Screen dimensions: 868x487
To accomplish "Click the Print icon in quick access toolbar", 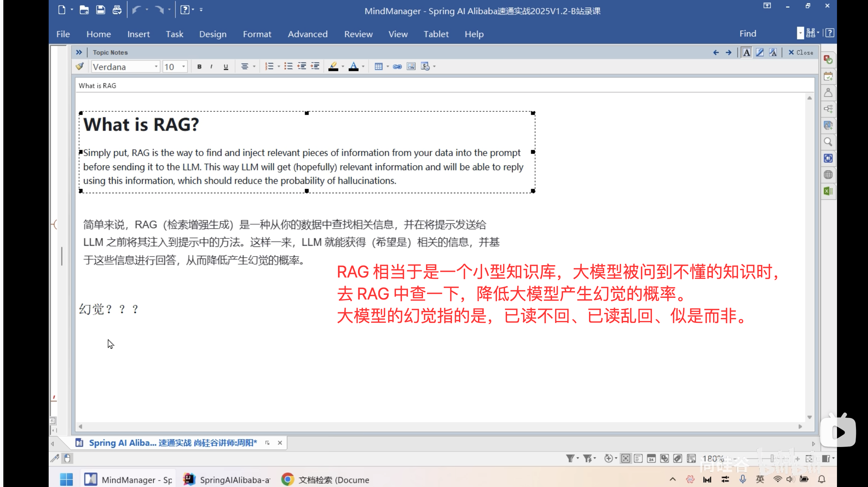I will 117,10.
